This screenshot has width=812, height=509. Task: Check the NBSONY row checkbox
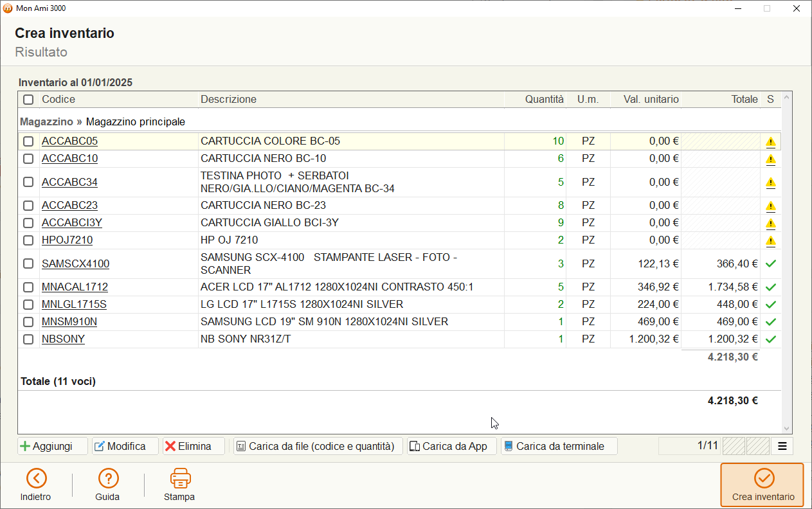point(28,339)
